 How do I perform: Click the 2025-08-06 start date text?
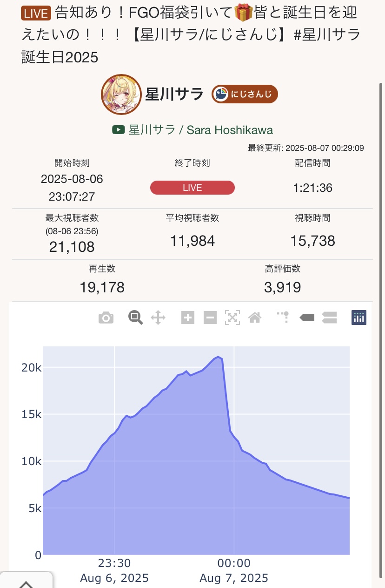(72, 179)
